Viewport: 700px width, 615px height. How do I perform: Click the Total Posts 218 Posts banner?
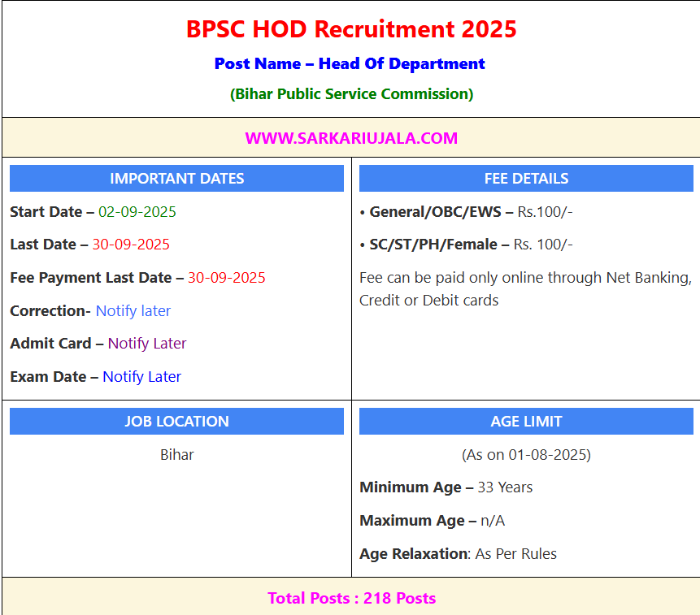tap(351, 599)
